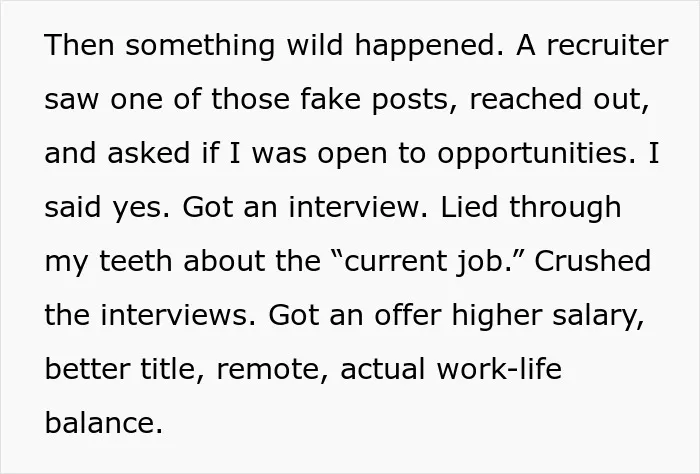
Task: Click the word "interview." in fourth line
Action: click(358, 207)
